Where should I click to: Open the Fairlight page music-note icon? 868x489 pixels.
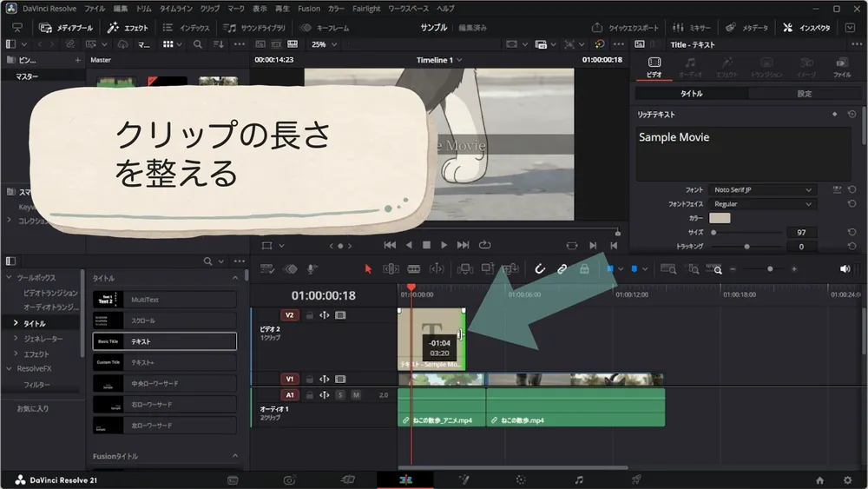pyautogui.click(x=578, y=480)
